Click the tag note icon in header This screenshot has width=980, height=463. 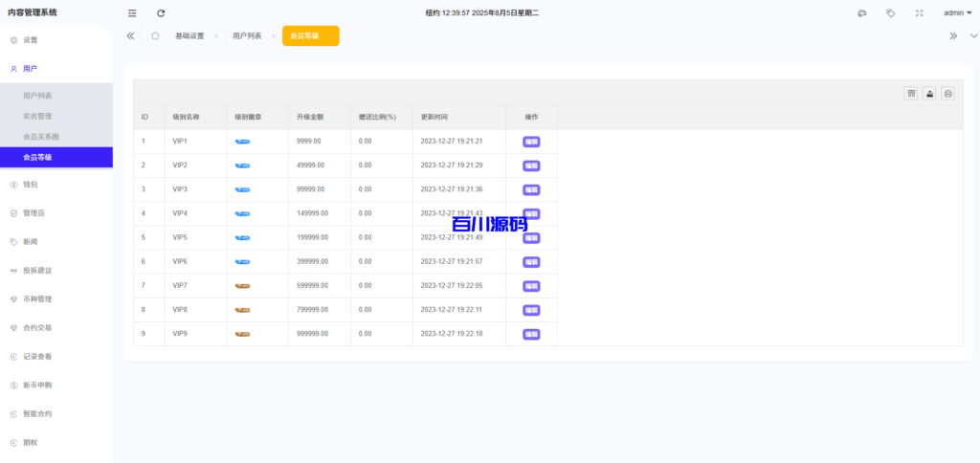[890, 13]
